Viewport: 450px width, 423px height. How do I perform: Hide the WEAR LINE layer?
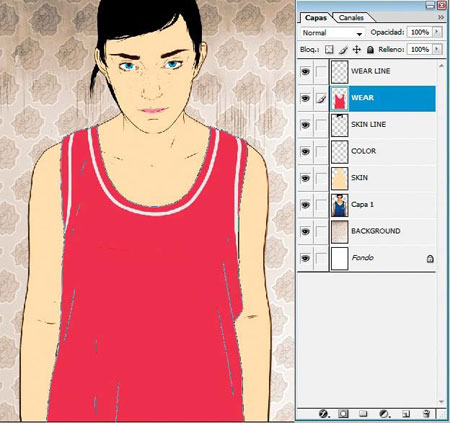coord(305,71)
